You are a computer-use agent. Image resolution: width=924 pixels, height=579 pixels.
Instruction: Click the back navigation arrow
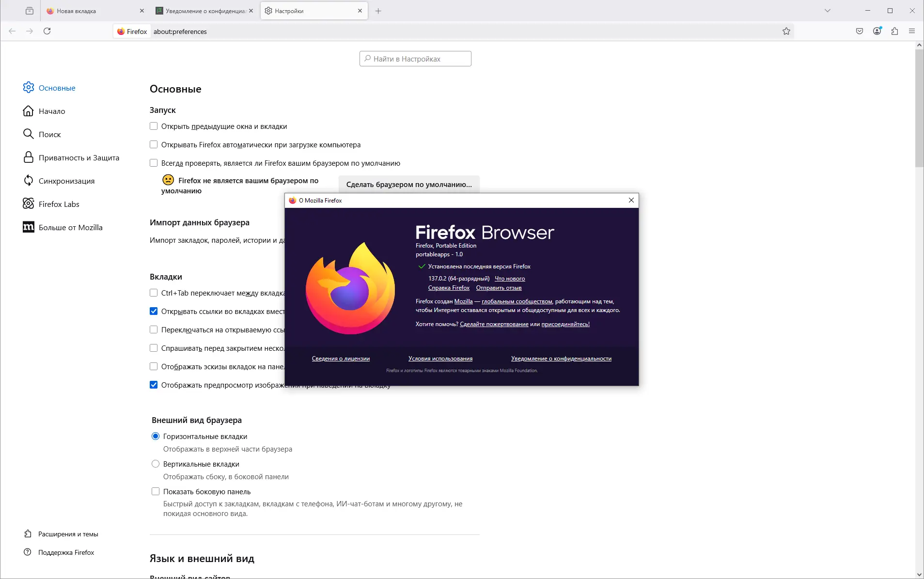[x=13, y=31]
